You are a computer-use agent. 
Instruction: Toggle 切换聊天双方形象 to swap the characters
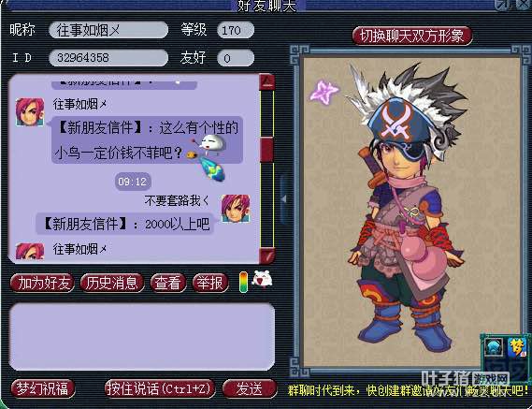[412, 36]
